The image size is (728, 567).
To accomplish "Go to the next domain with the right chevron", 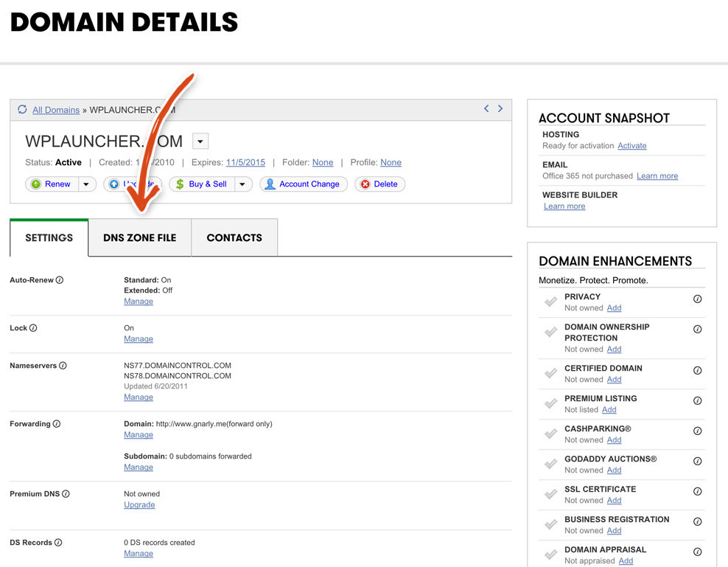I will (500, 108).
